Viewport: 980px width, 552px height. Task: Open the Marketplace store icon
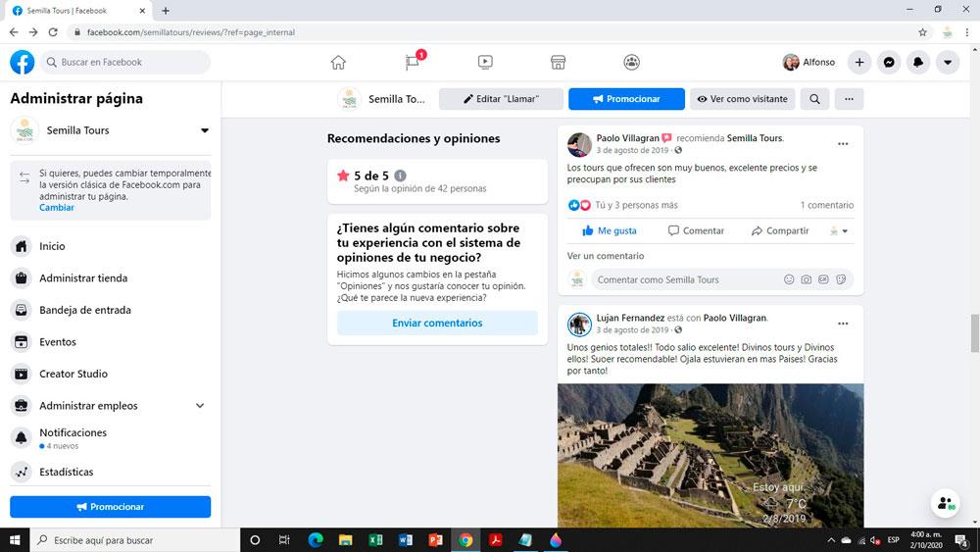(x=559, y=62)
